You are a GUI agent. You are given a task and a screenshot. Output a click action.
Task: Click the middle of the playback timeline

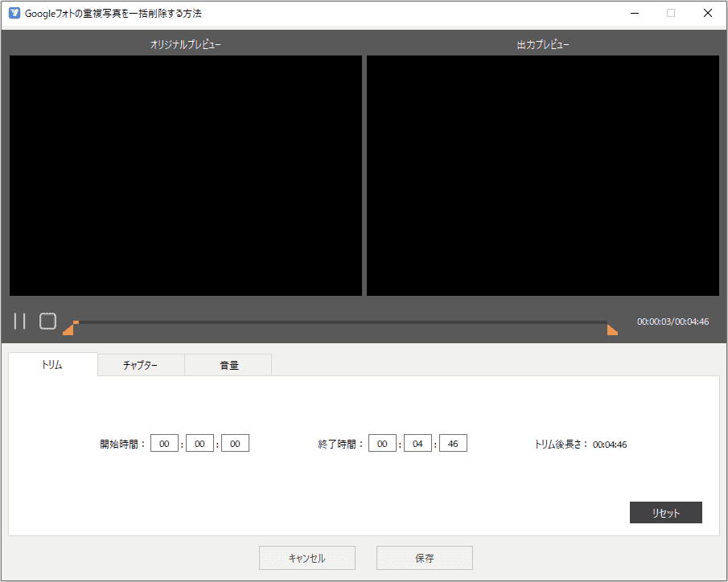pyautogui.click(x=340, y=322)
